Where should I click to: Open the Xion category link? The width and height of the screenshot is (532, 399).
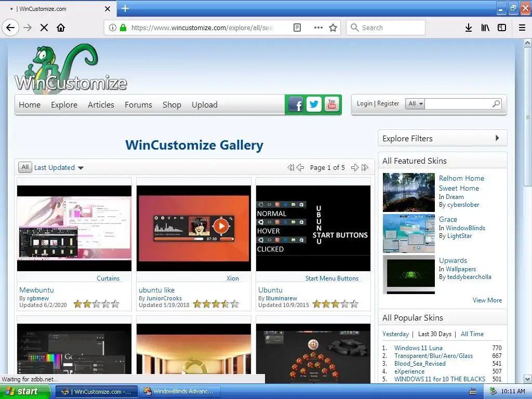point(232,278)
